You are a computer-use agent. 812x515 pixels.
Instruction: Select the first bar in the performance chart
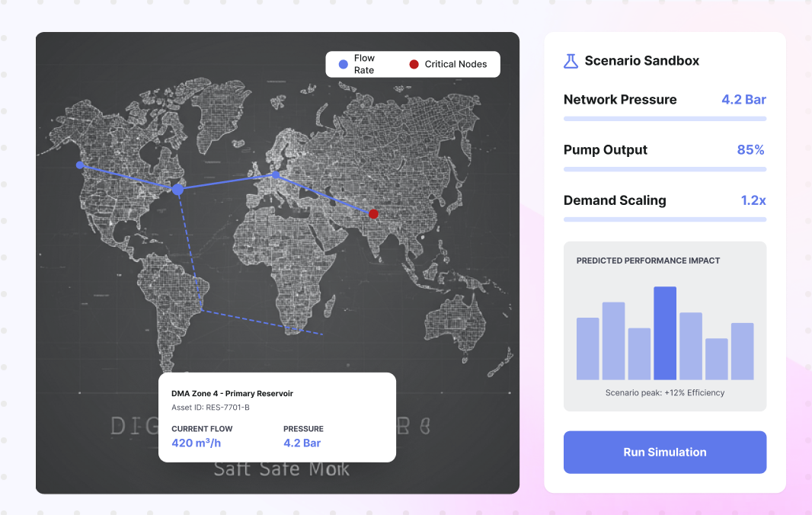coord(587,348)
